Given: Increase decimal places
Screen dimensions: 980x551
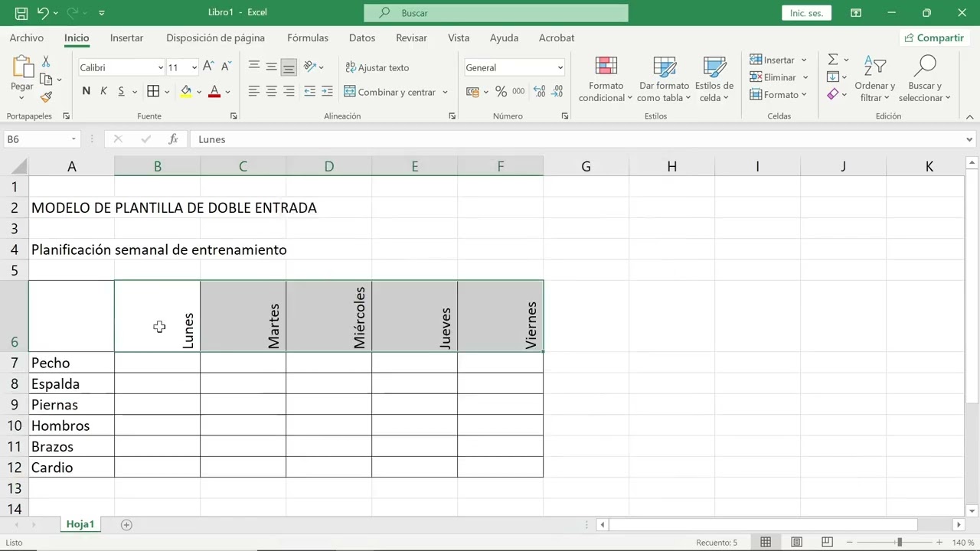Looking at the screenshot, I should (x=539, y=92).
